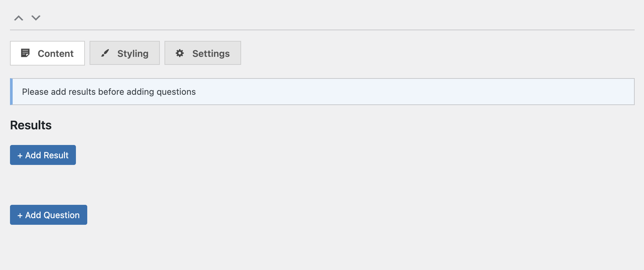Select the info notice's blue accent bar
Image resolution: width=644 pixels, height=270 pixels.
[12, 91]
